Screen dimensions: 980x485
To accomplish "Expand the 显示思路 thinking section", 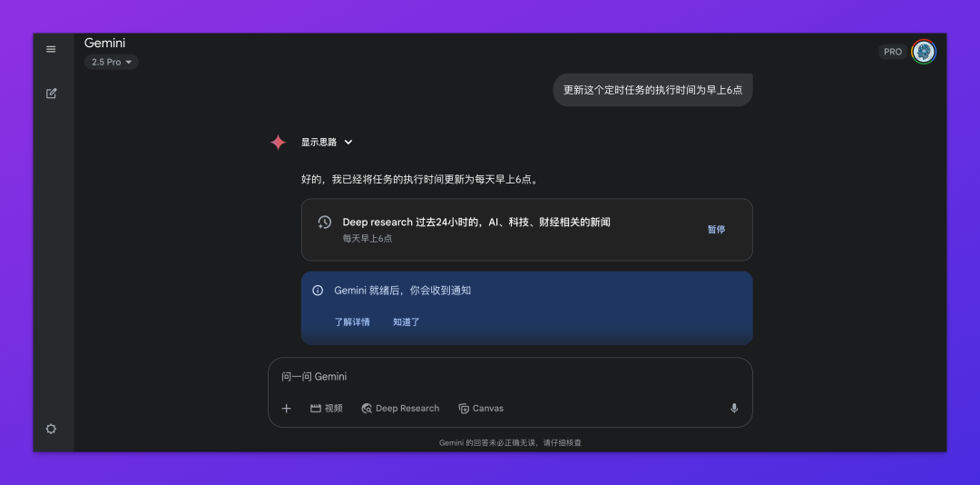I will 327,142.
